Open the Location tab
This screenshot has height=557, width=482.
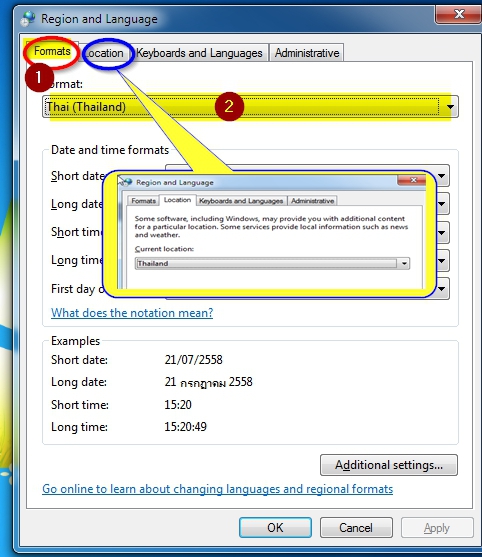click(x=106, y=53)
